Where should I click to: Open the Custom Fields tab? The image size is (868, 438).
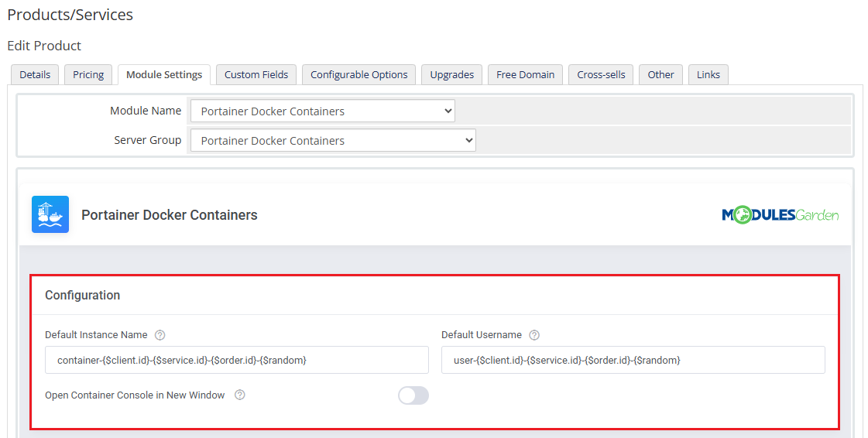(256, 74)
